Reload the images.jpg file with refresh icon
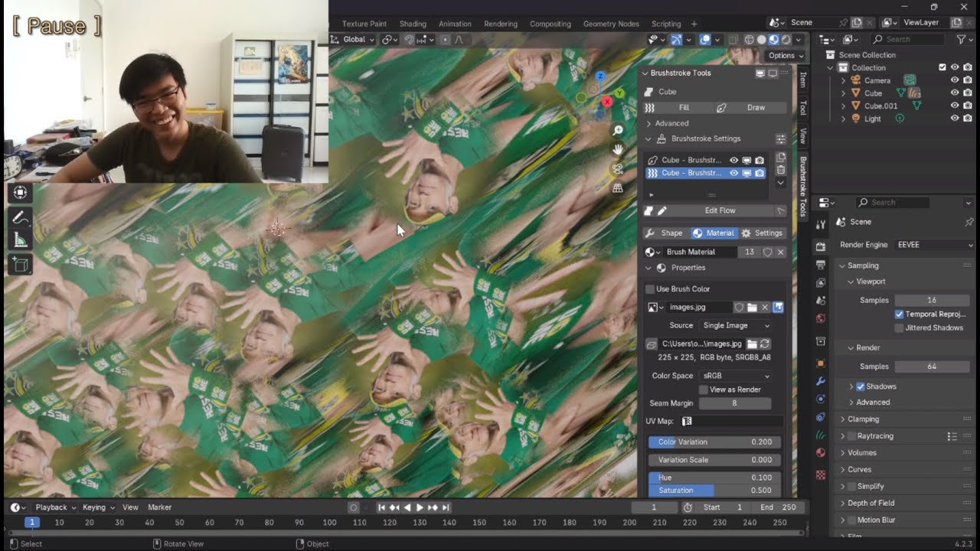The image size is (980, 551). click(765, 344)
